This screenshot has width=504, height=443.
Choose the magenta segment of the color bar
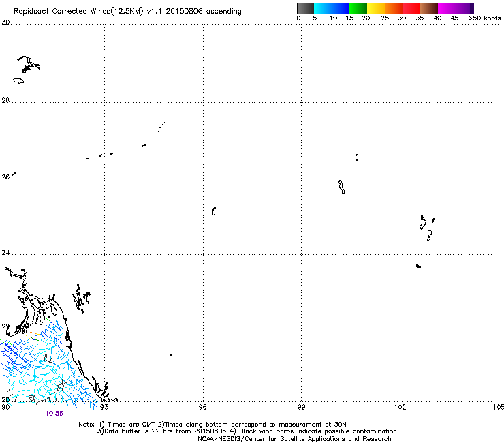[x=456, y=8]
